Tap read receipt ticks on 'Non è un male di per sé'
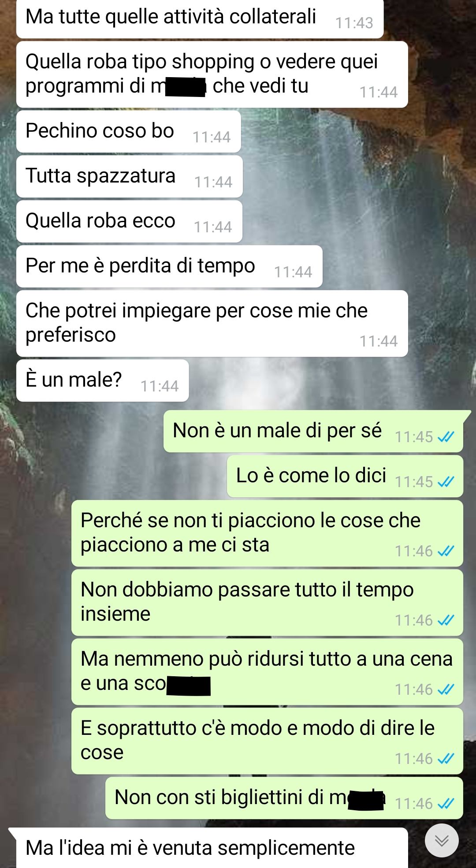476x868 pixels. pyautogui.click(x=446, y=436)
